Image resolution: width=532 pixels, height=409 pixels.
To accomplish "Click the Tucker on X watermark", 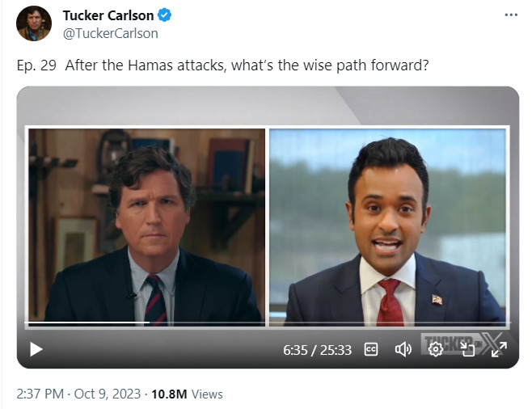I will click(x=461, y=341).
